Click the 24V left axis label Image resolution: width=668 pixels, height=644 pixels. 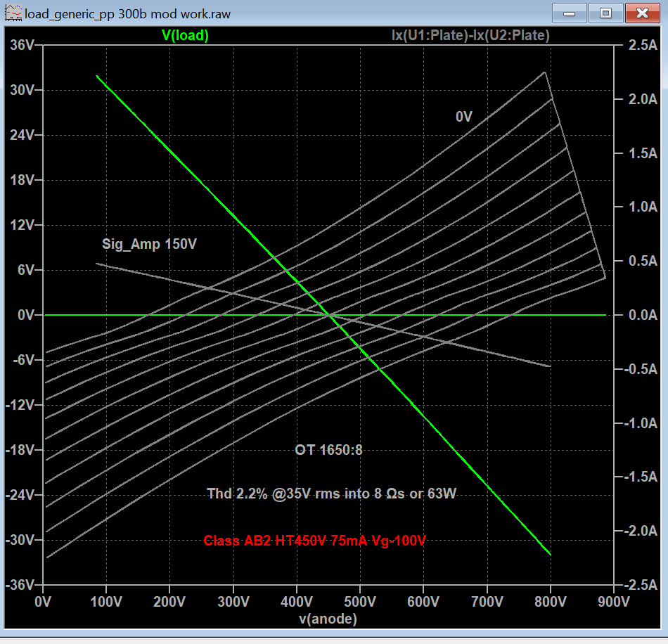pyautogui.click(x=22, y=135)
